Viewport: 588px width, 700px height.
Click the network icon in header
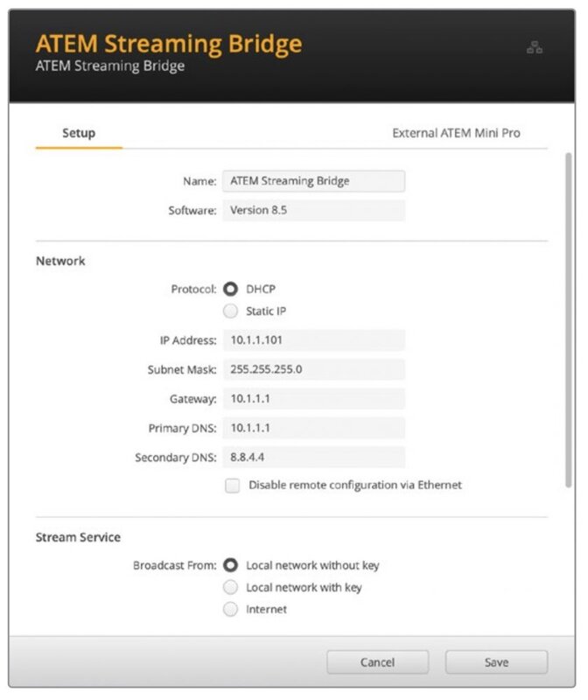click(535, 48)
